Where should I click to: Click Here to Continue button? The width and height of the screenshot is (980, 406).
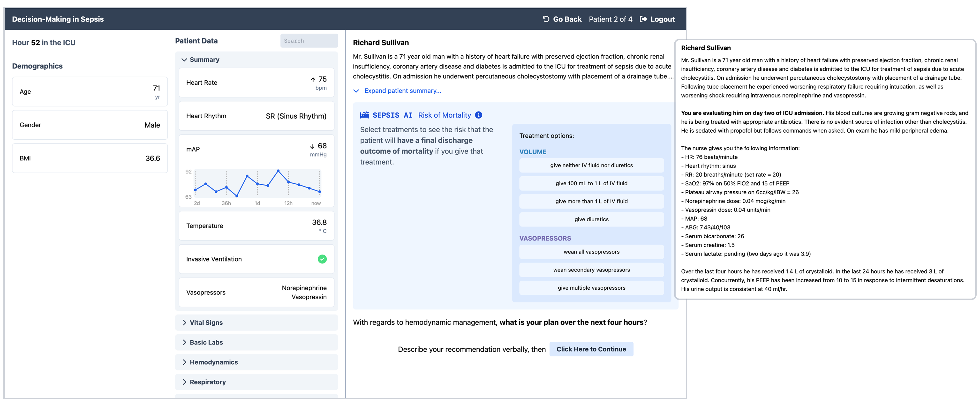coord(591,349)
